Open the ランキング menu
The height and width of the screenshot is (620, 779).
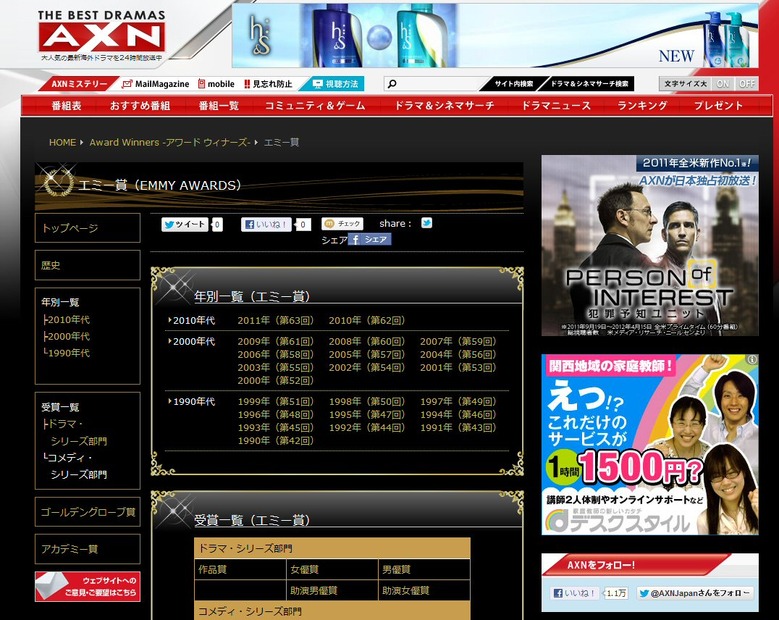point(642,106)
